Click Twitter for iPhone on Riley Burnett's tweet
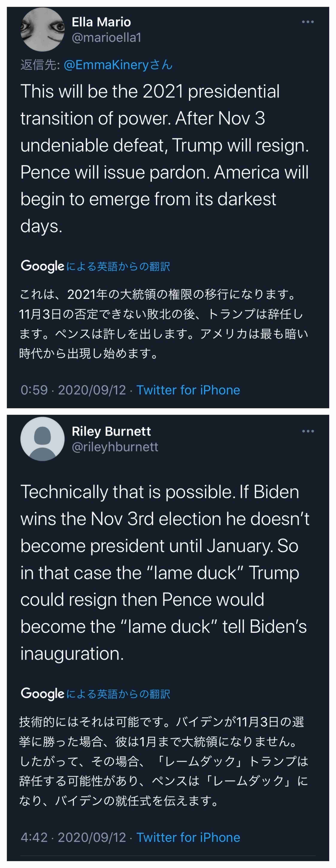 [x=188, y=837]
